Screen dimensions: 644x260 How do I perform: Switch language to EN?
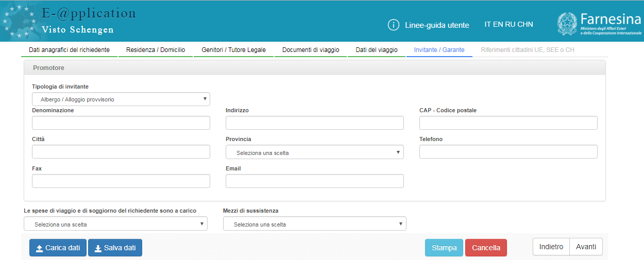499,24
